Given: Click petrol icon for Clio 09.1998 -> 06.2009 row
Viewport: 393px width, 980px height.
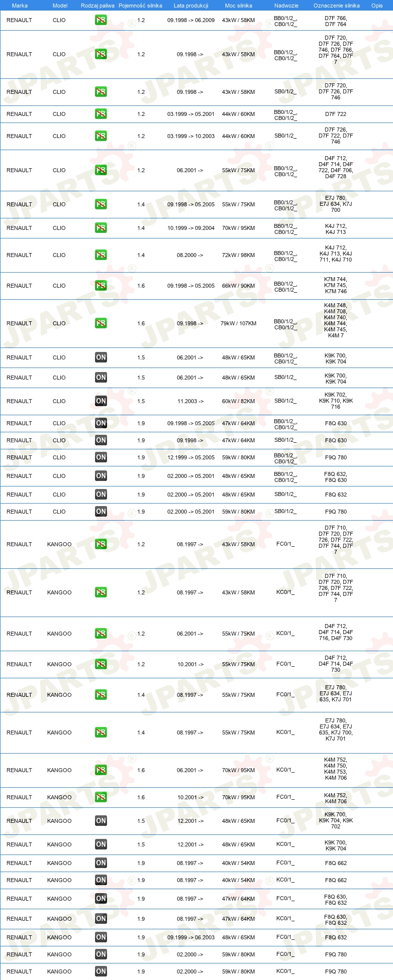Looking at the screenshot, I should tap(101, 21).
